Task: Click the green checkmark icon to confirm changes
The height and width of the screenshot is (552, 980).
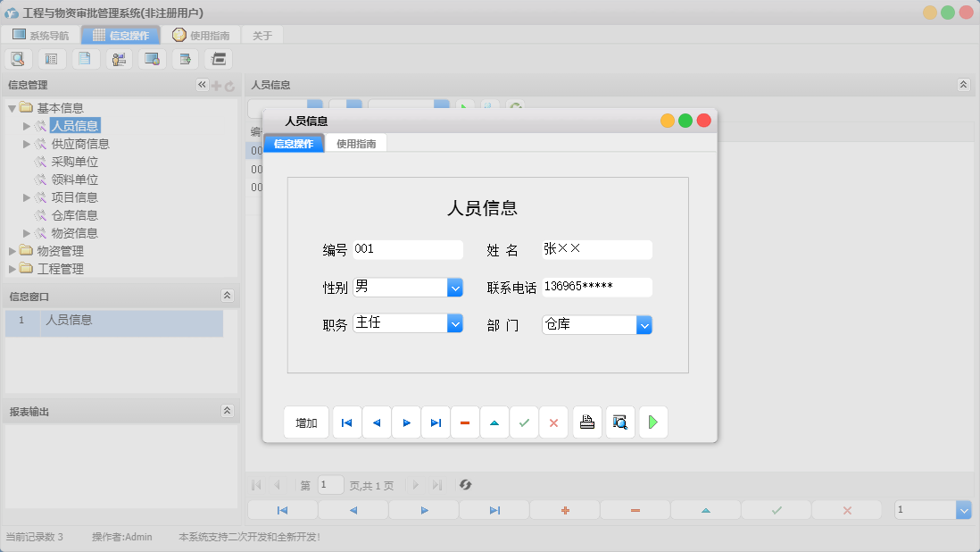Action: tap(524, 422)
